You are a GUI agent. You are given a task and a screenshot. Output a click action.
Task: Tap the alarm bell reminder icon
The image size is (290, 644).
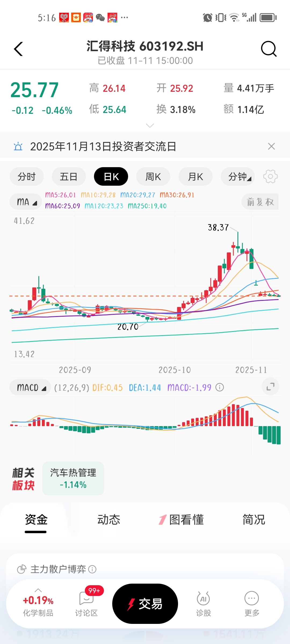[x=18, y=147]
